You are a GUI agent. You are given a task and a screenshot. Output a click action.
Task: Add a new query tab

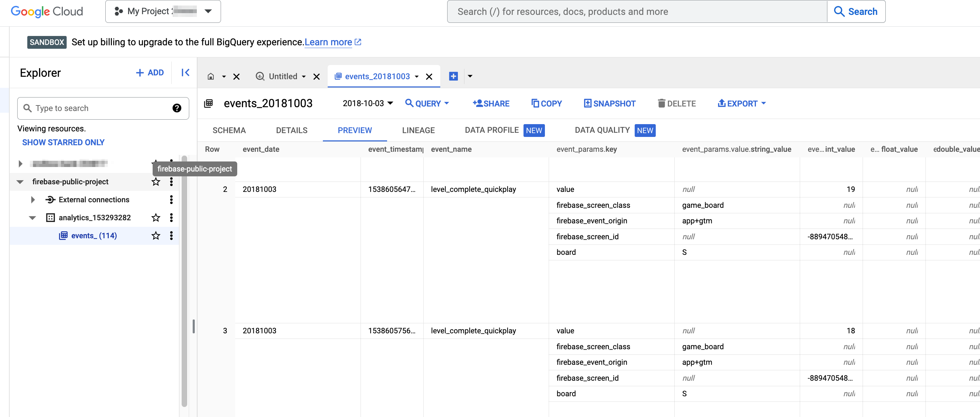pyautogui.click(x=453, y=76)
